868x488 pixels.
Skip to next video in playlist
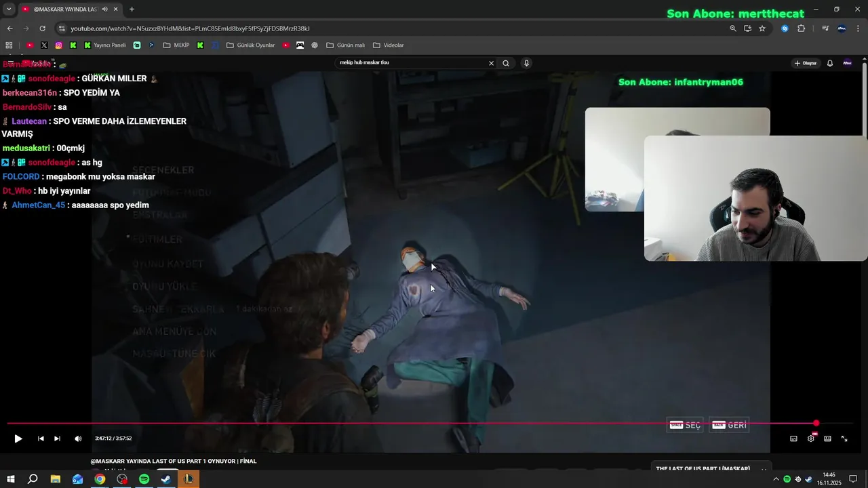[x=57, y=439]
